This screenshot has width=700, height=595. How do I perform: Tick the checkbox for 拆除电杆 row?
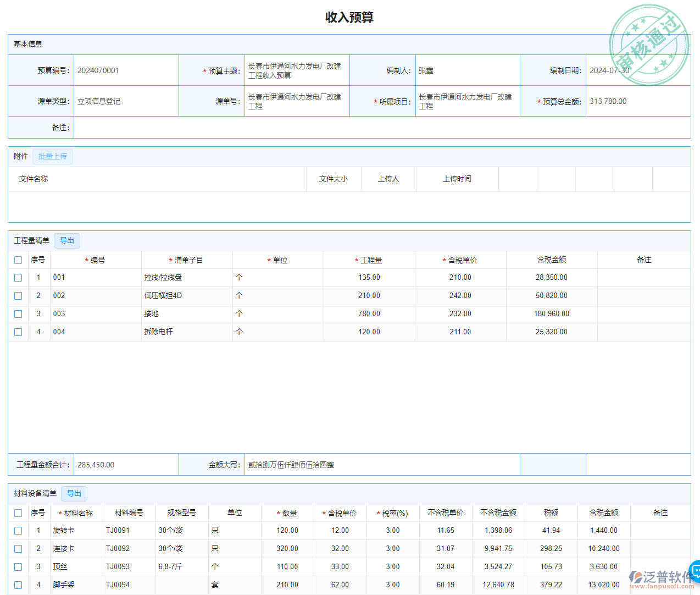coord(18,332)
